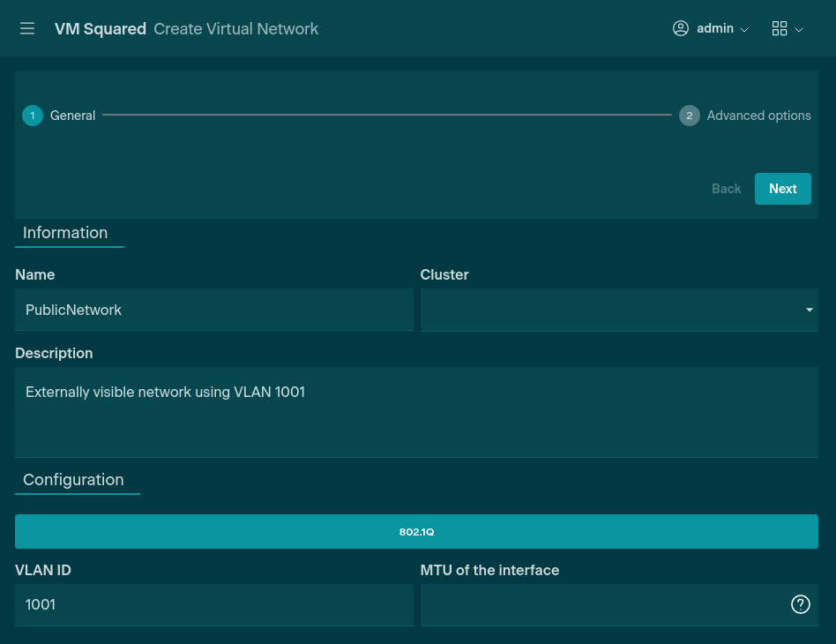The width and height of the screenshot is (836, 644).
Task: Expand the chevron beside the grid icon
Action: click(799, 30)
